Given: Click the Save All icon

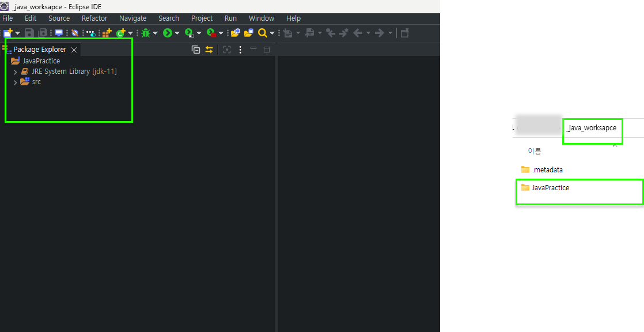Looking at the screenshot, I should (x=43, y=33).
